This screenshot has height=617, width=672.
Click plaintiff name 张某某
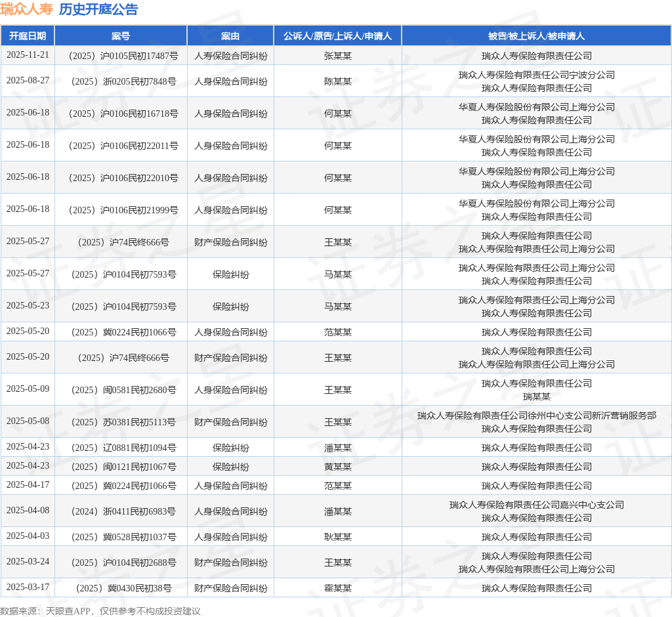click(338, 56)
